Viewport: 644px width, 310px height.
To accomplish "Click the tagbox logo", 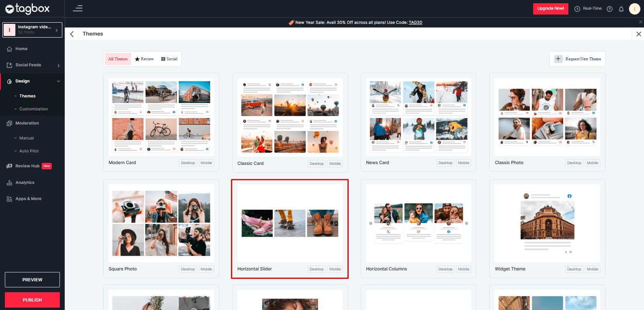I will coord(28,8).
